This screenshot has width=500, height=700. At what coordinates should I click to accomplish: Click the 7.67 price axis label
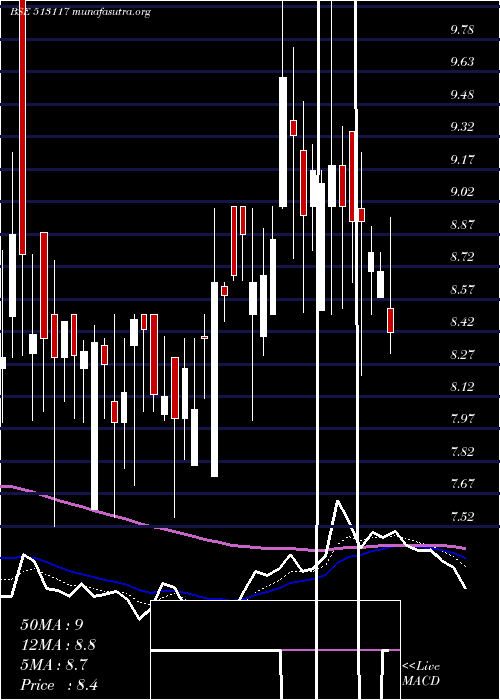pos(462,483)
